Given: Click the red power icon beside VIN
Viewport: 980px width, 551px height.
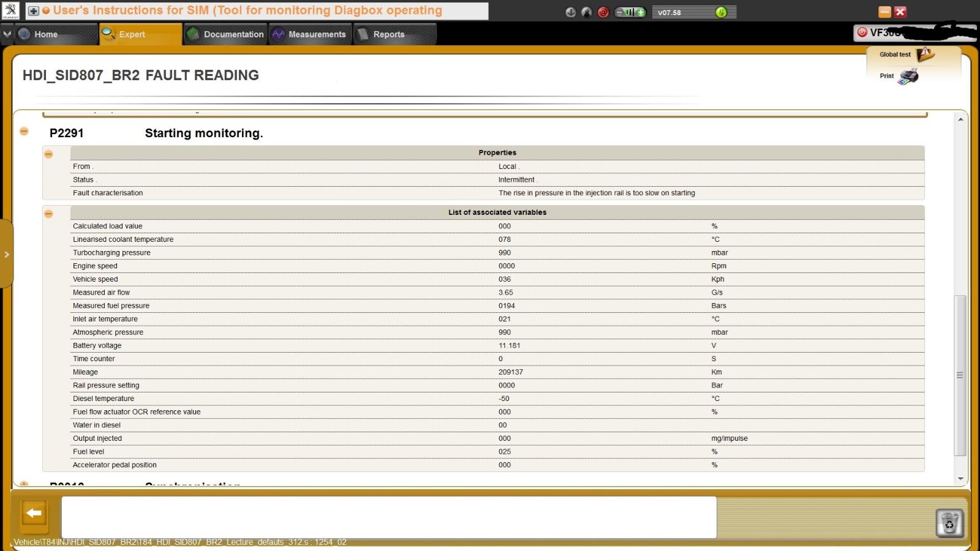Looking at the screenshot, I should pos(862,32).
